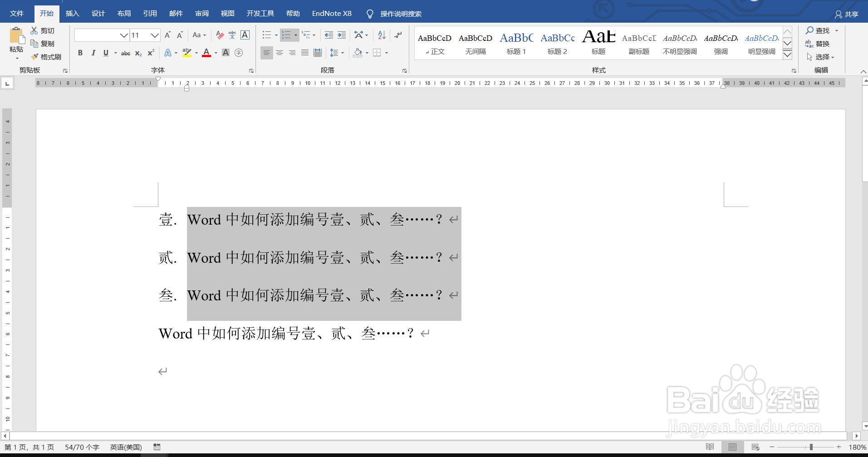Toggle show/hide paragraph marks

pyautogui.click(x=398, y=35)
